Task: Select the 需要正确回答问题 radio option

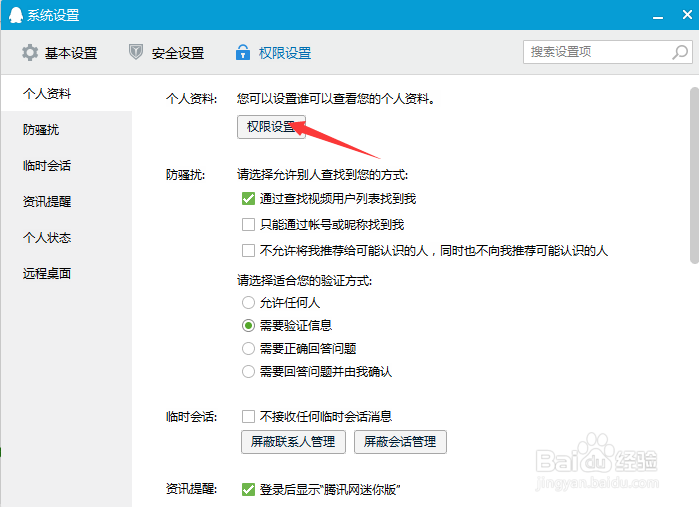Action: click(248, 348)
